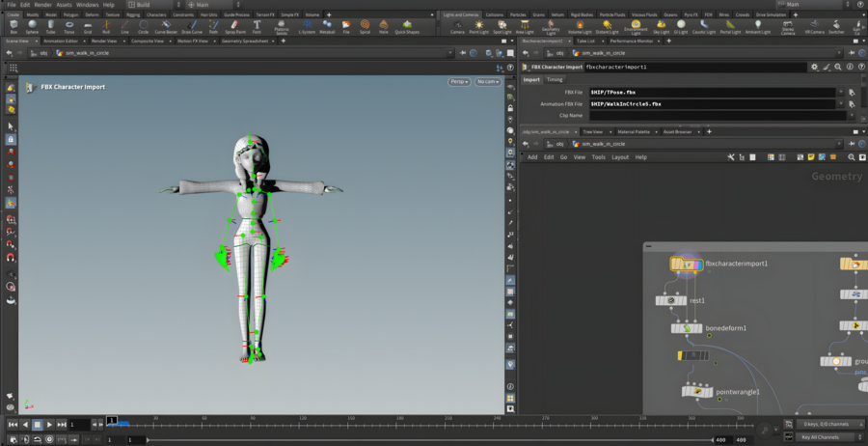Switch to the Timing tab
The height and width of the screenshot is (446, 868).
[x=555, y=79]
